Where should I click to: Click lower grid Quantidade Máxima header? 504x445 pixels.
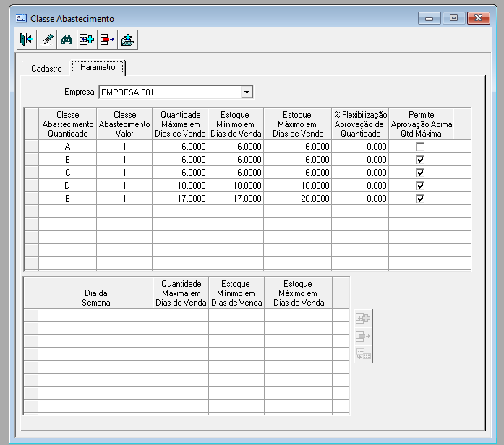pyautogui.click(x=181, y=293)
